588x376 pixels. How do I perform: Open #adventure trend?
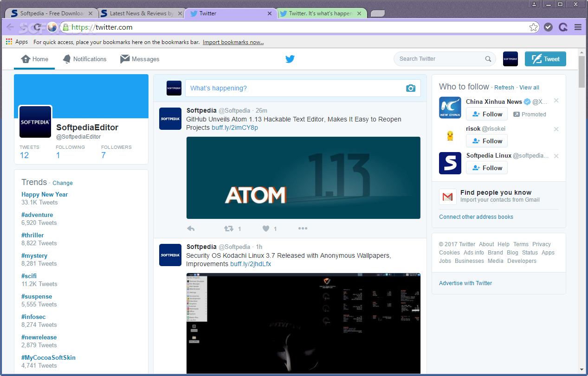(37, 215)
